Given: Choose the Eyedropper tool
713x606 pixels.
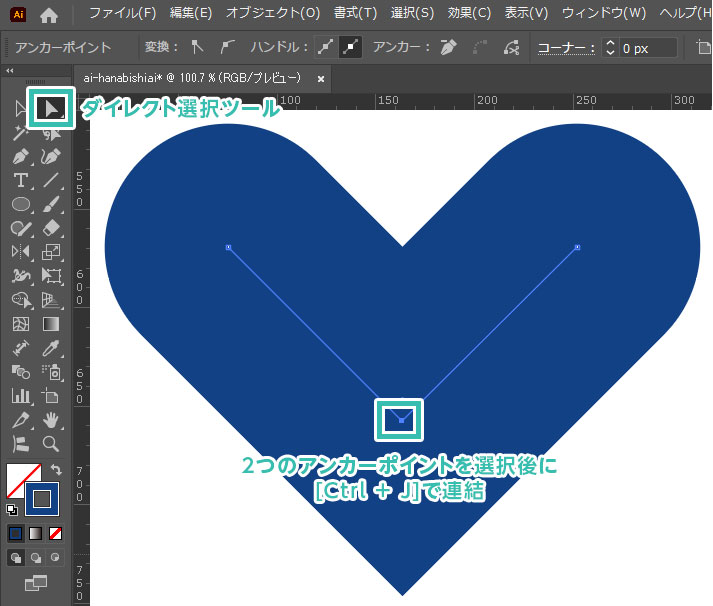Looking at the screenshot, I should (x=51, y=348).
